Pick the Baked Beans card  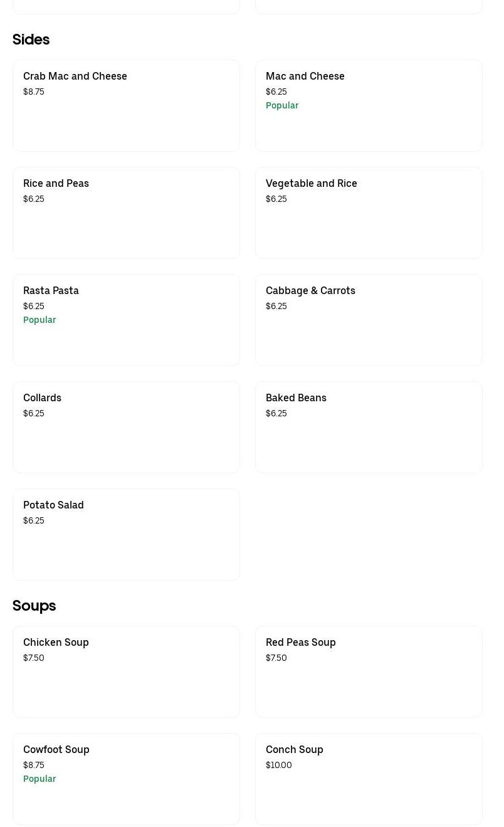point(369,427)
